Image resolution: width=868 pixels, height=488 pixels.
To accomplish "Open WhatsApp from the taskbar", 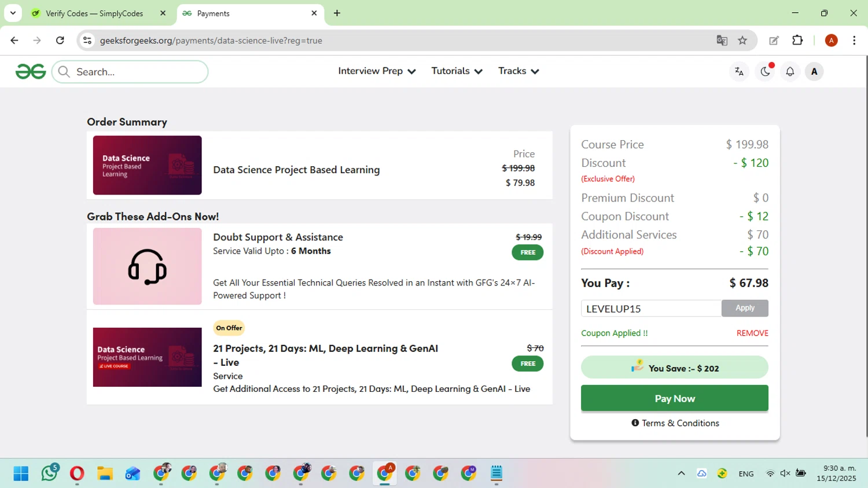I will click(49, 474).
